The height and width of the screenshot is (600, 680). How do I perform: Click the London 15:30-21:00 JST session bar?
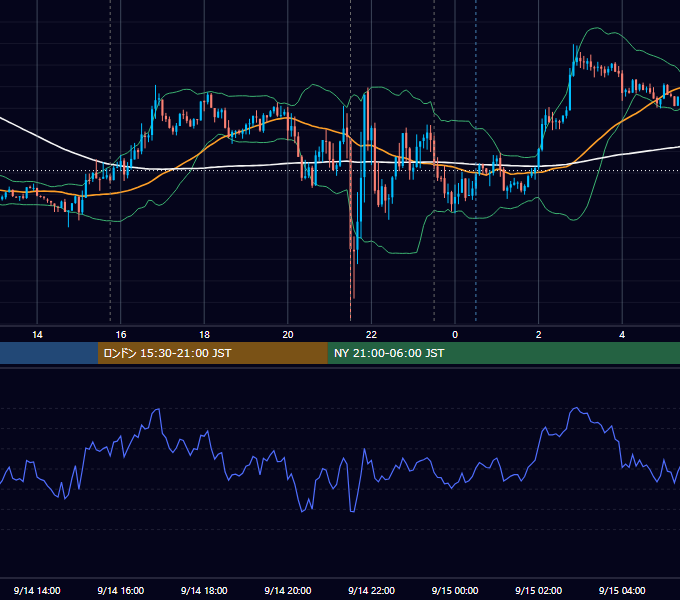[212, 353]
